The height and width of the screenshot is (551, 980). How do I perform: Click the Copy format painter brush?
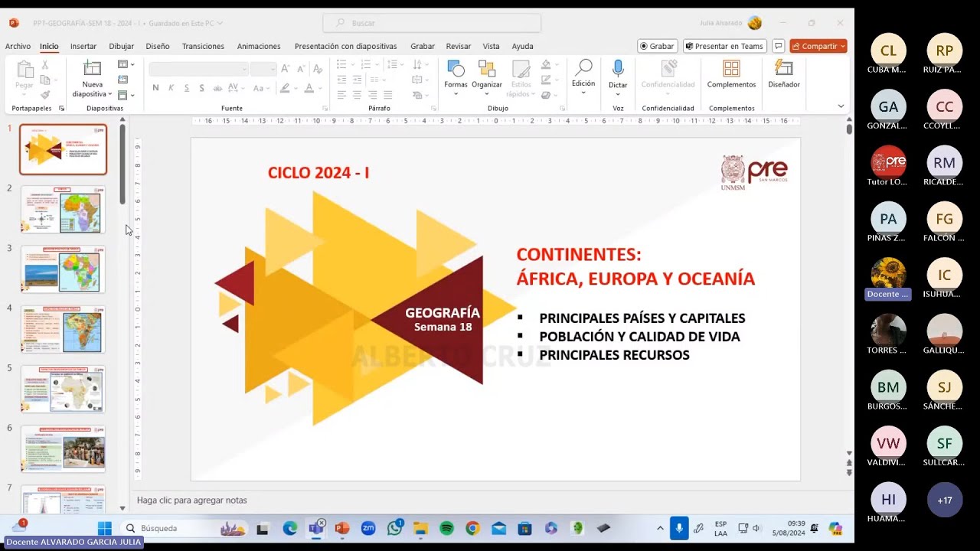click(45, 95)
